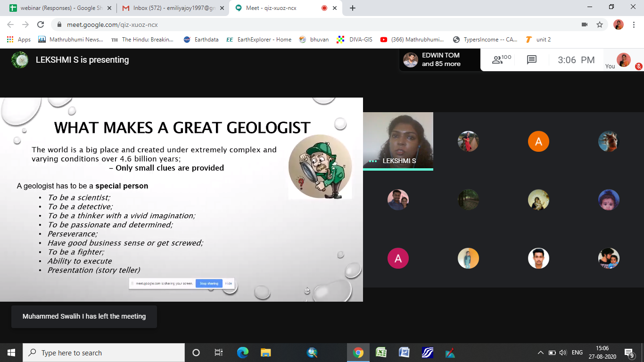Image resolution: width=644 pixels, height=362 pixels.
Task: Click the camera permission icon in address bar
Action: point(585,25)
